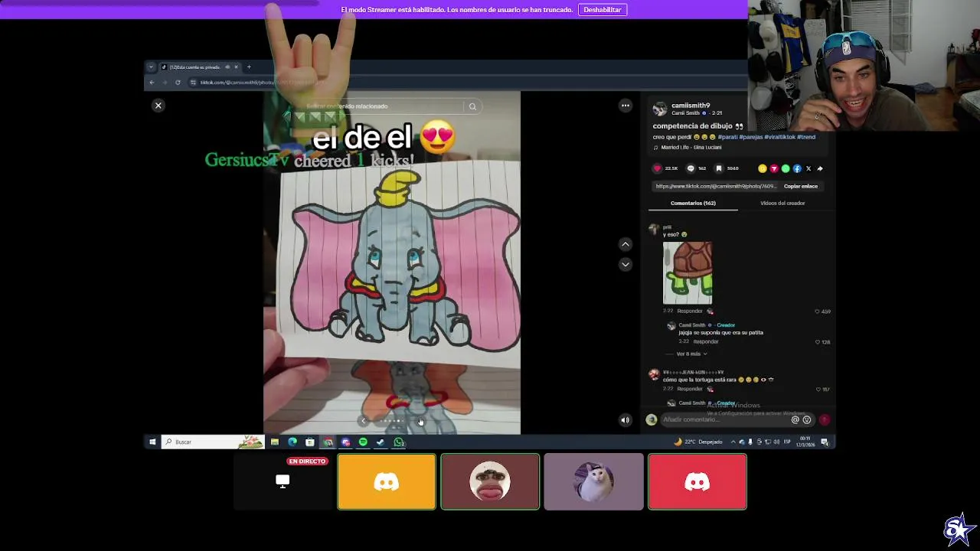Select the face avatar participant tile
This screenshot has height=551, width=980.
tap(490, 481)
